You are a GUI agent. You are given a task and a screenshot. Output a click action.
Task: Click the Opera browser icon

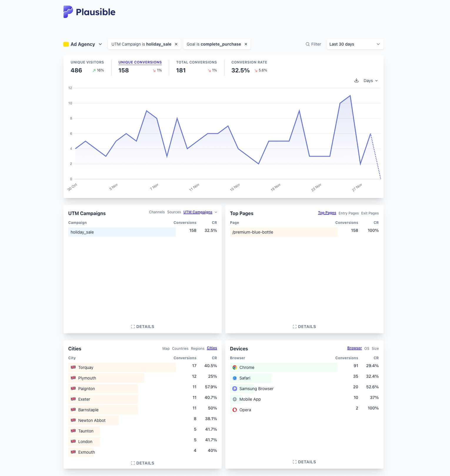(235, 410)
